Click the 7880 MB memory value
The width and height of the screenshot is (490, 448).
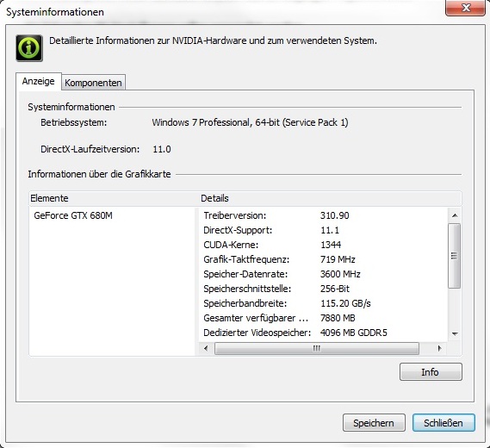[x=338, y=318]
